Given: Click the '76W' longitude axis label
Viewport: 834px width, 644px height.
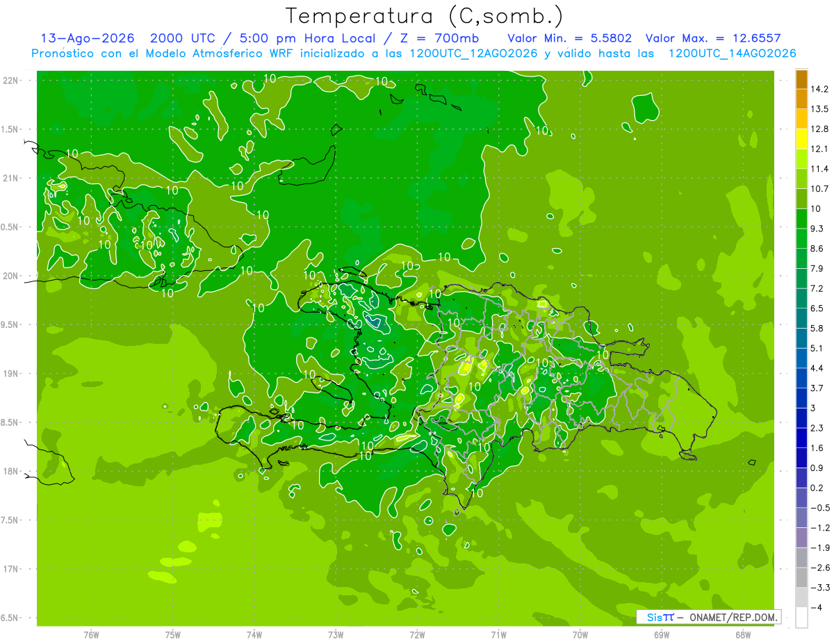Looking at the screenshot, I should pos(91,635).
